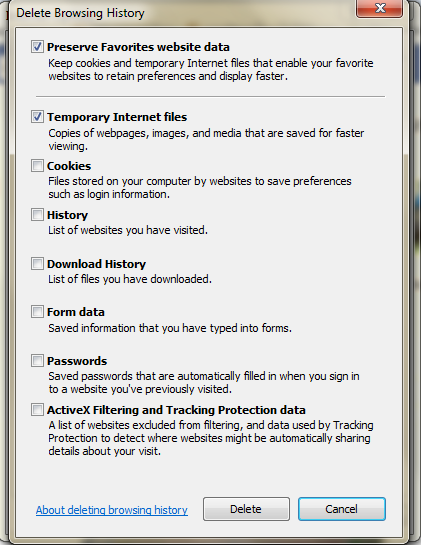Click the Delete button
This screenshot has height=545, width=421.
coord(246,509)
